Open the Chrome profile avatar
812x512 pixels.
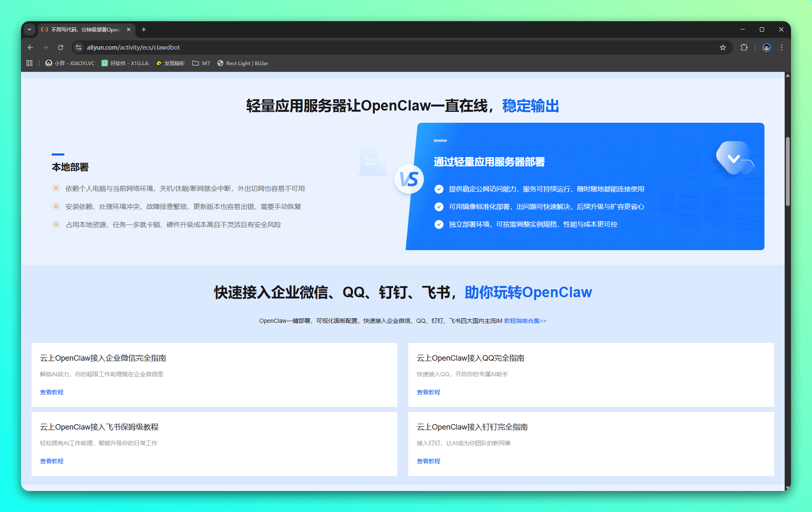[x=766, y=48]
